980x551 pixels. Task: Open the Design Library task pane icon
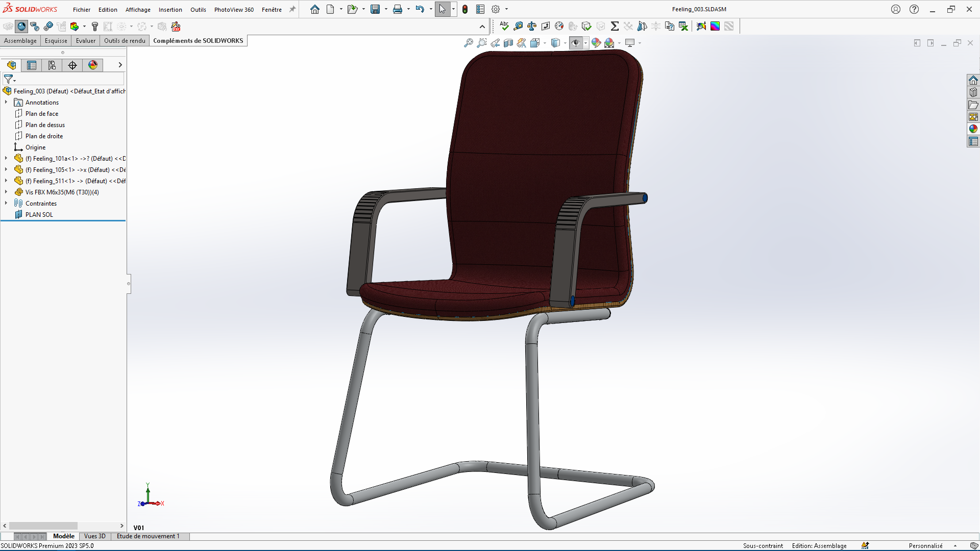973,92
